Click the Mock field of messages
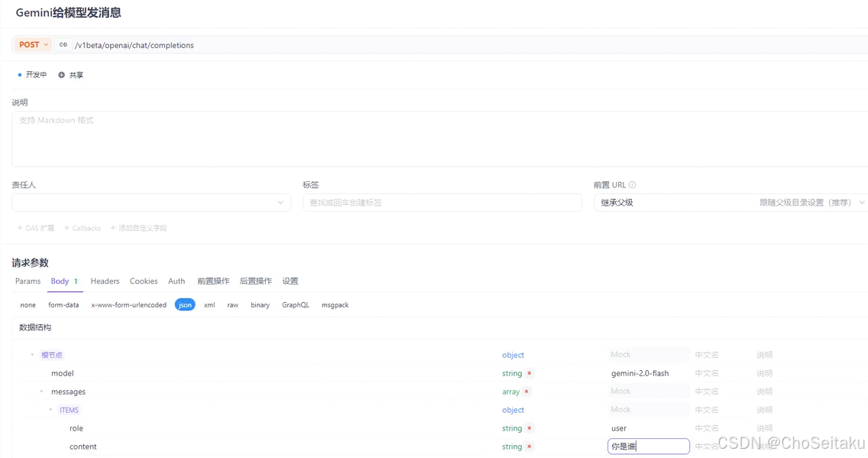The height and width of the screenshot is (458, 868). (648, 391)
